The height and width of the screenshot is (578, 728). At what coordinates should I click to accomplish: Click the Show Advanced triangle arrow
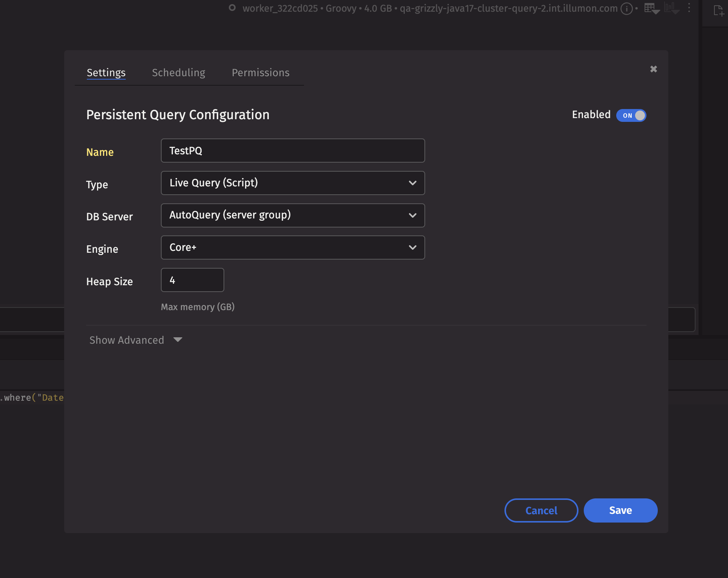click(178, 340)
